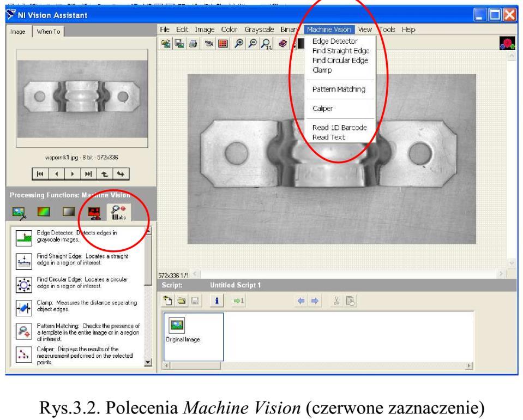Click the Find Circular Edge function icon
The width and height of the screenshot is (523, 420).
point(23,285)
